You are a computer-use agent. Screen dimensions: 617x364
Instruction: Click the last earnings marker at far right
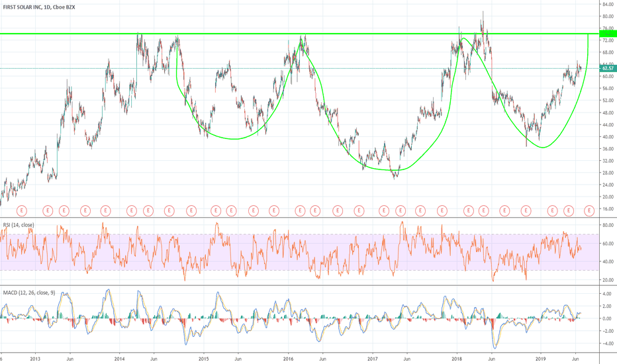pos(589,211)
